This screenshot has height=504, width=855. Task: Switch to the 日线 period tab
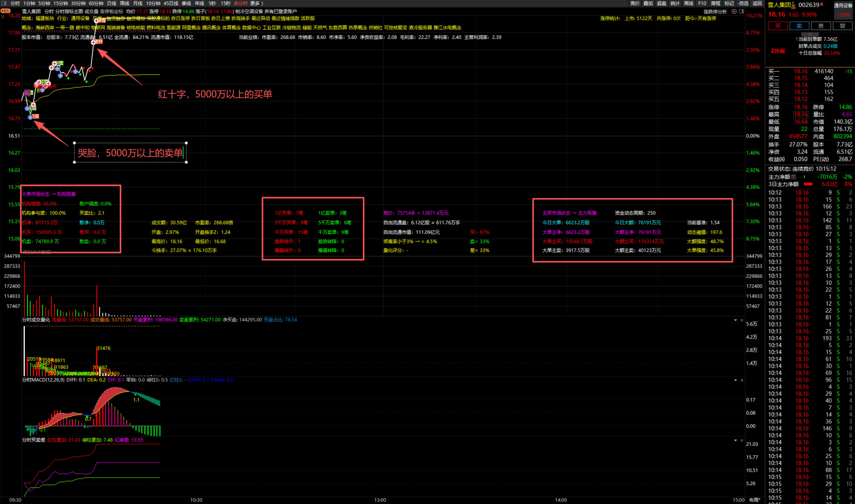coord(112,3)
